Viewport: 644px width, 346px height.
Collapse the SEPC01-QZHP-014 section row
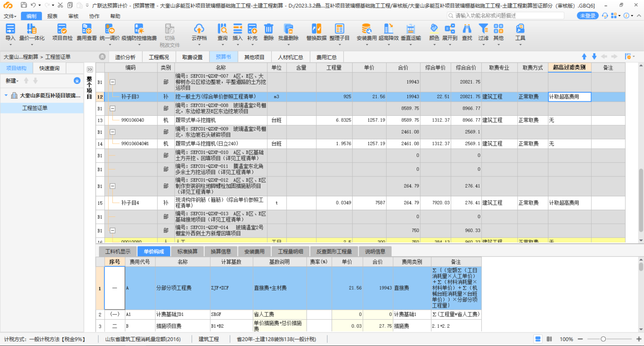point(113,231)
